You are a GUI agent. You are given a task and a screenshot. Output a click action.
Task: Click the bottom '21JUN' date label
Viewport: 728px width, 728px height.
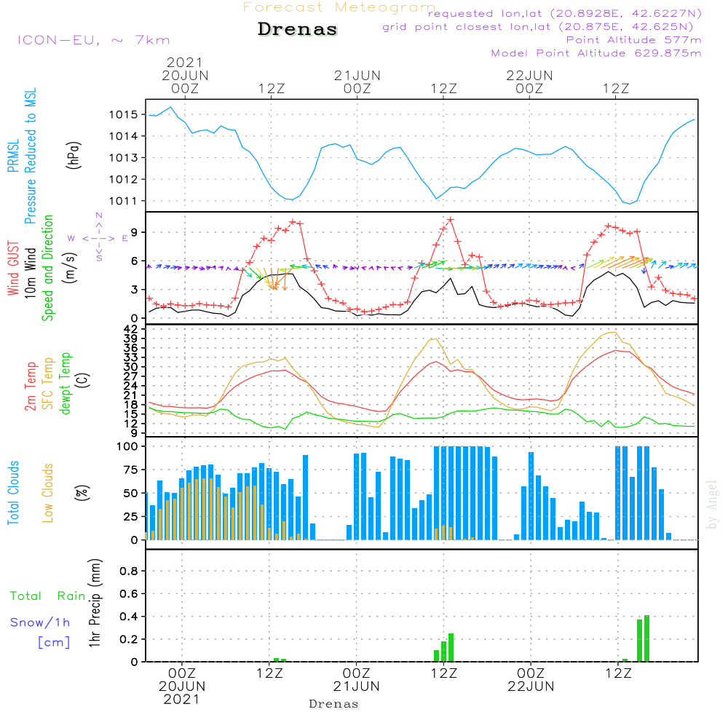coord(356,687)
